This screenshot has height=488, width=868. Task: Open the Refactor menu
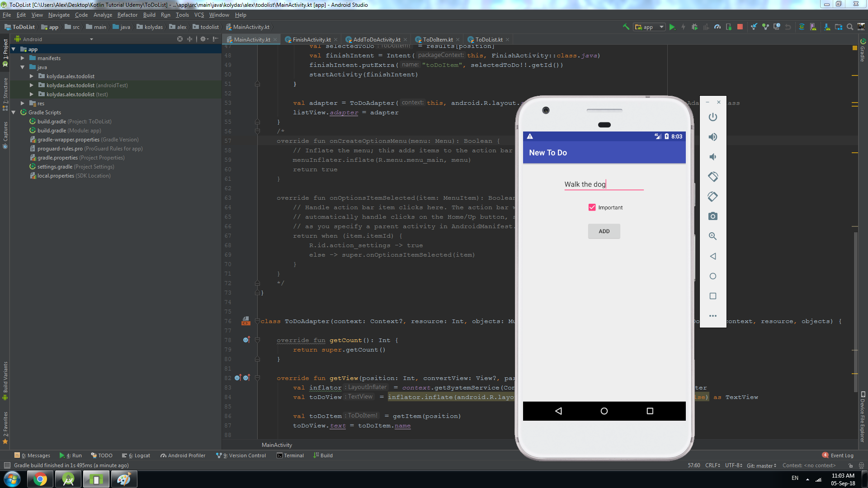127,15
